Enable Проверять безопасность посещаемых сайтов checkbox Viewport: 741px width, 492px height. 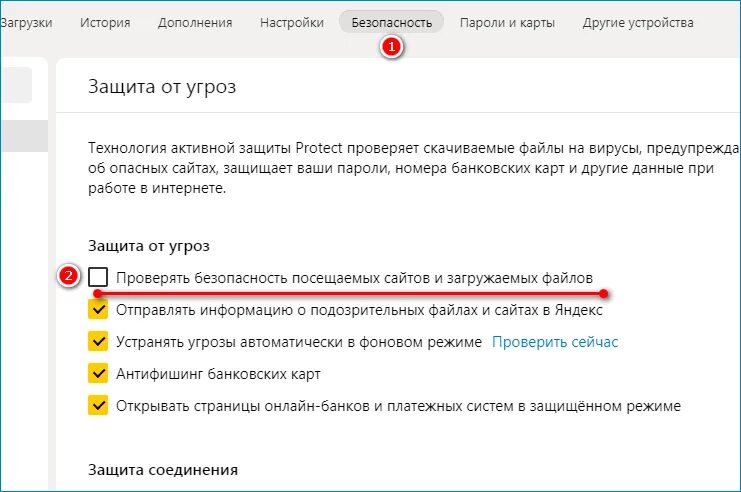click(98, 277)
